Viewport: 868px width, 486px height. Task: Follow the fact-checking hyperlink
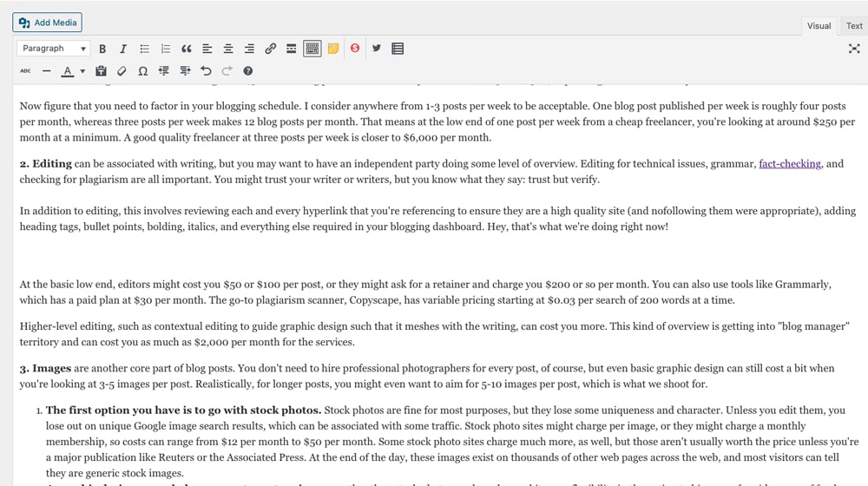pos(790,164)
